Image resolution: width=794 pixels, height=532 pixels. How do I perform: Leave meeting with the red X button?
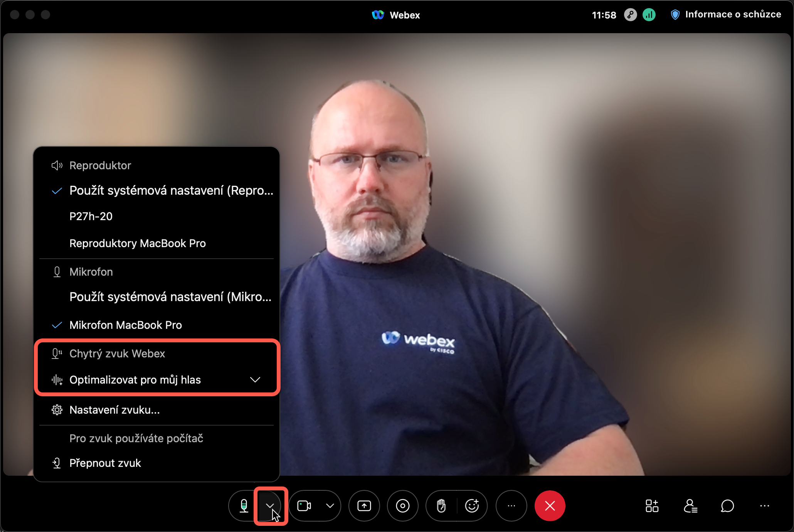pyautogui.click(x=550, y=506)
